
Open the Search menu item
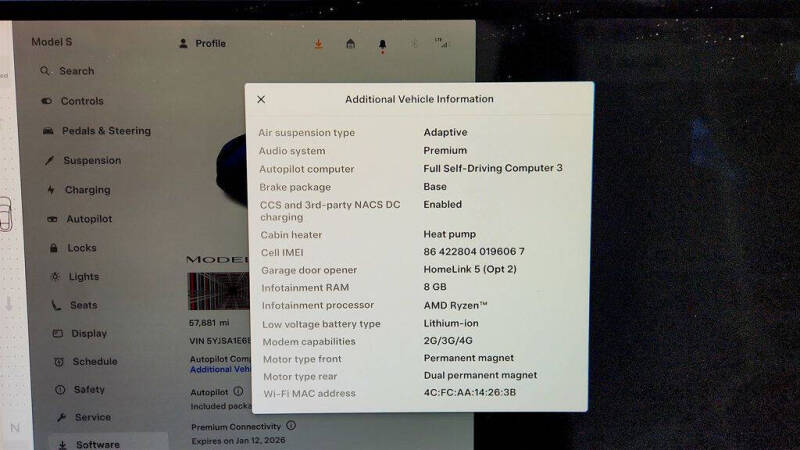click(x=67, y=71)
